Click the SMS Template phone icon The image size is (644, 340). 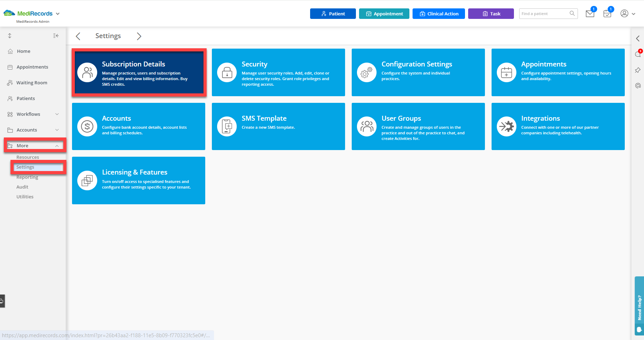coord(227,126)
